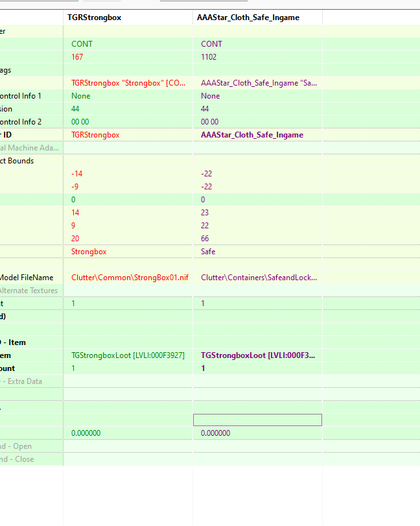Click the positive 22 bounds value
Screen dimensions: 420x526
205,226
